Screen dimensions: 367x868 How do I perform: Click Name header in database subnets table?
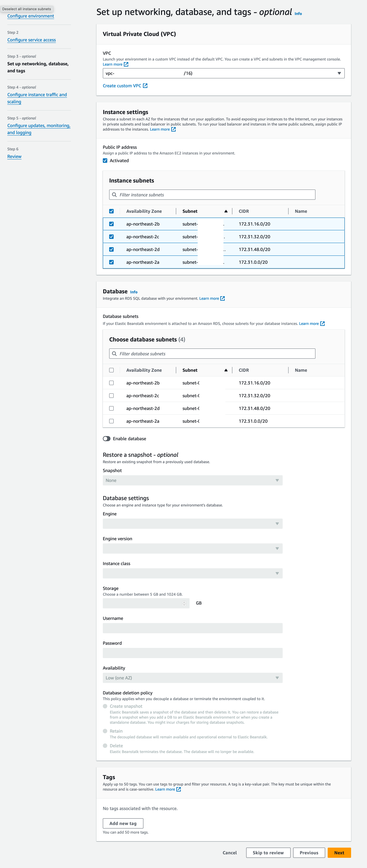301,370
